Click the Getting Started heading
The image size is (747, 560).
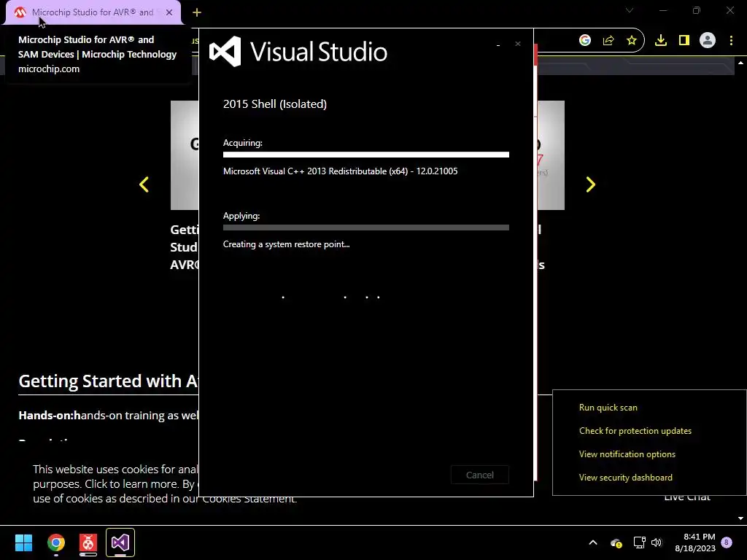pos(108,381)
